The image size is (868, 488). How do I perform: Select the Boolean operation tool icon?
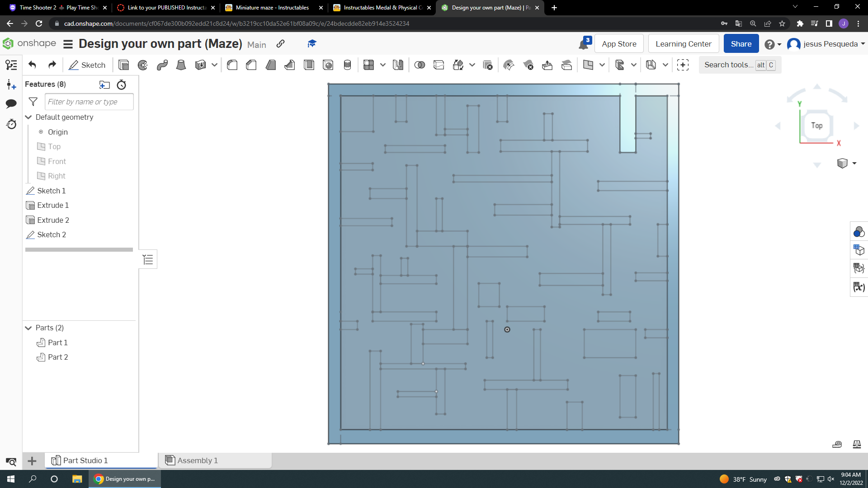click(420, 65)
